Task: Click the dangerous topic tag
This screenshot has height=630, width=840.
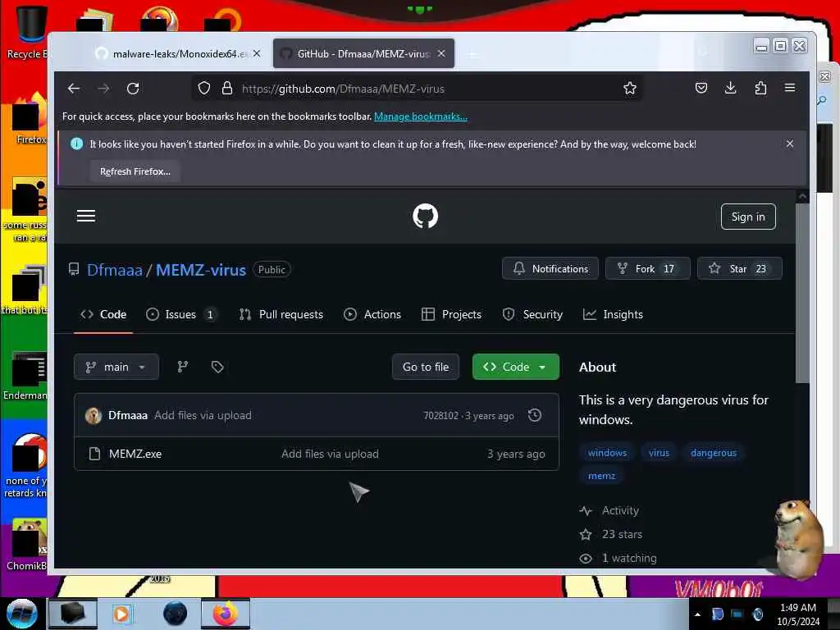Action: pos(713,453)
